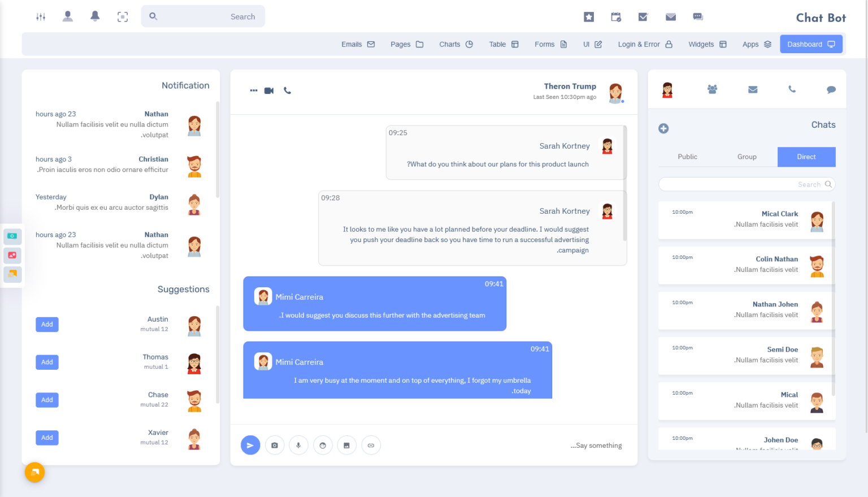Add a new chat with the plus icon
The height and width of the screenshot is (497, 868).
[663, 128]
